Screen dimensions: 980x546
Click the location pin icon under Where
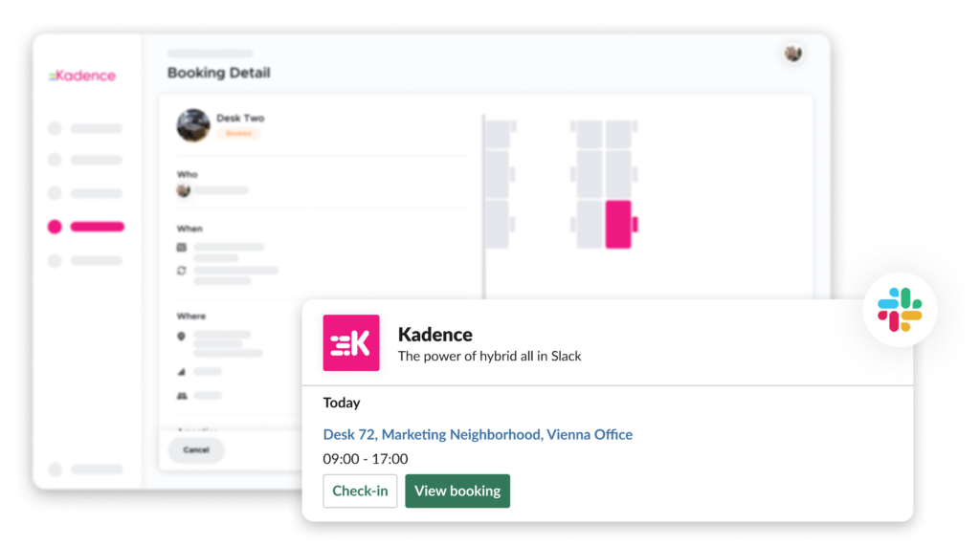(x=181, y=336)
